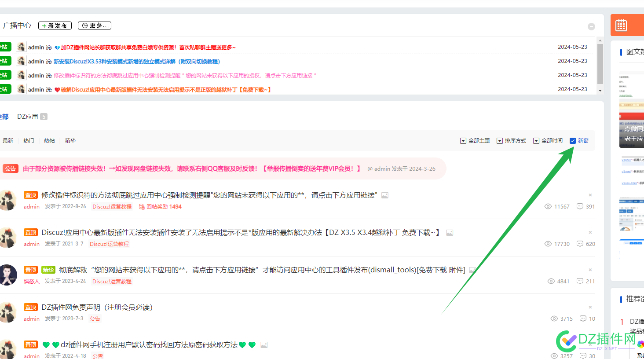Image resolution: width=644 pixels, height=359 pixels.
Task: Click reply count 10 comment icon
Action: point(583,319)
